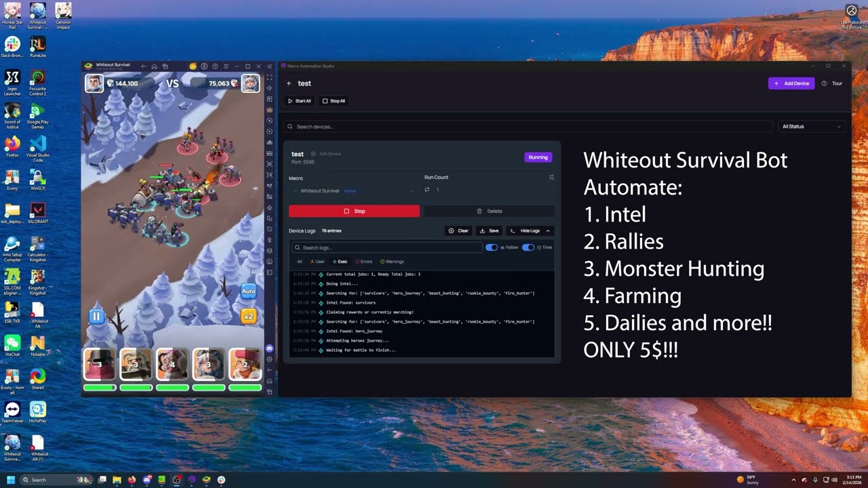Viewport: 868px width, 488px height.
Task: Toggle the Time display switch
Action: click(x=528, y=247)
